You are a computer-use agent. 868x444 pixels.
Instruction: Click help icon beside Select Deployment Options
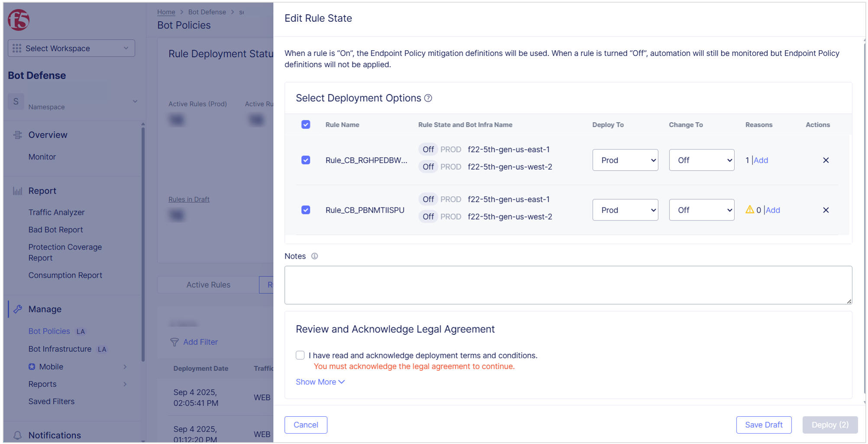click(x=428, y=98)
